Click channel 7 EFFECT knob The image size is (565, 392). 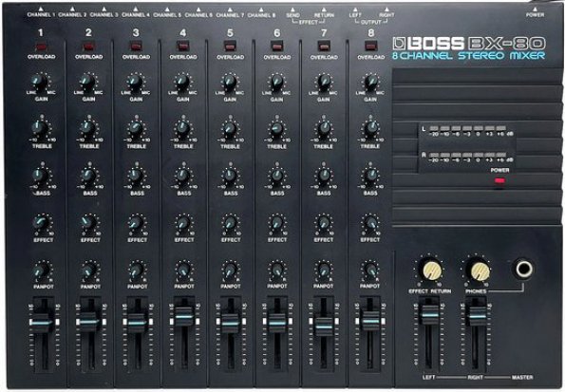[x=324, y=223]
